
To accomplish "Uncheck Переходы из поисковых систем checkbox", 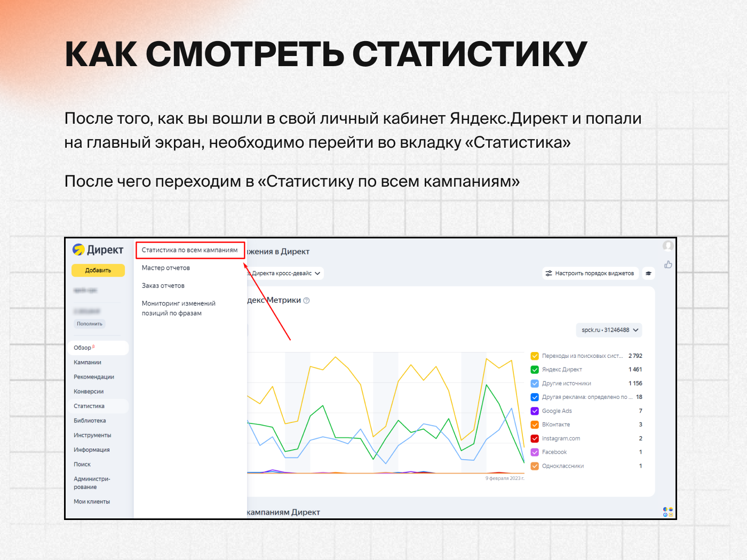I will 535,356.
